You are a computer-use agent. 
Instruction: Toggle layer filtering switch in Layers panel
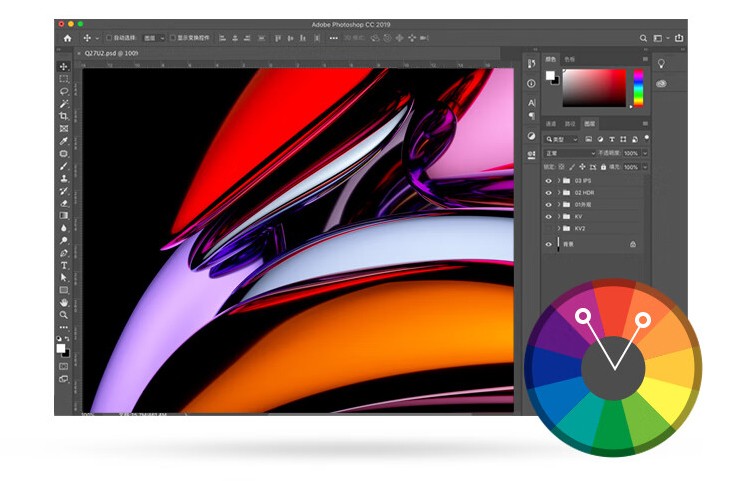point(646,138)
